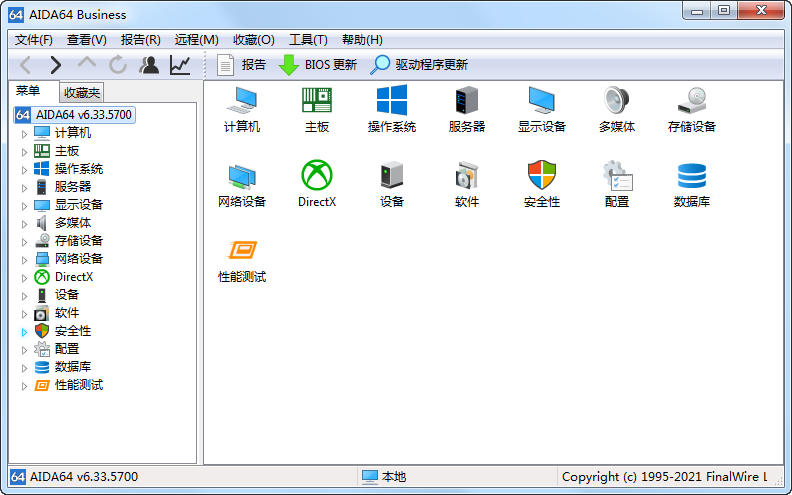Select 性能测试 in the tree
Screen dimensions: 792x495
pyautogui.click(x=69, y=385)
